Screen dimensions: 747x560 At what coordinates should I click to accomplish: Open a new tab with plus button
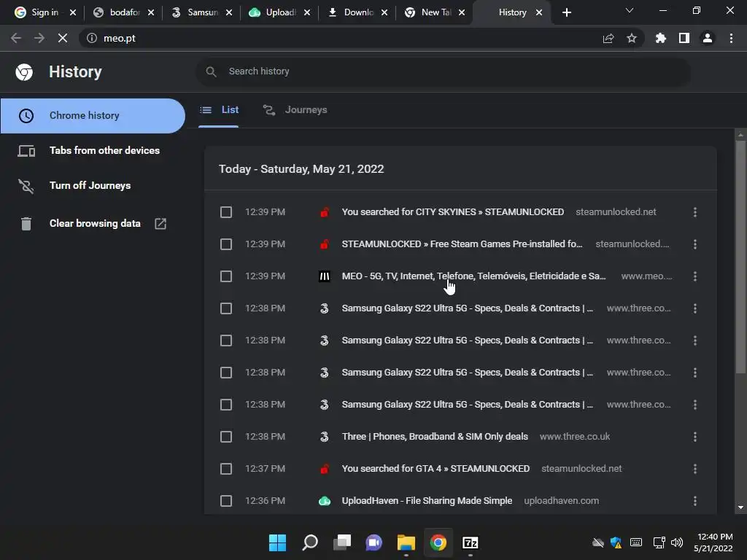566,12
